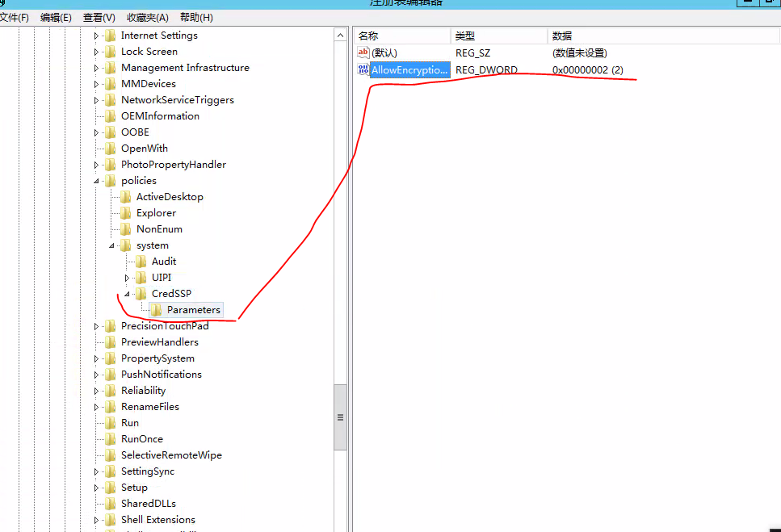Open the 收藏夹(A) menu
The width and height of the screenshot is (781, 532).
click(148, 18)
